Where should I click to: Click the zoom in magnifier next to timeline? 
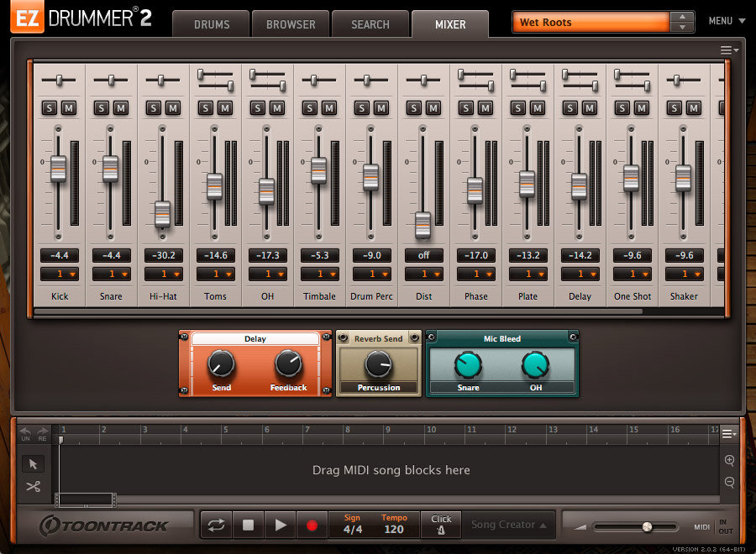click(x=727, y=461)
